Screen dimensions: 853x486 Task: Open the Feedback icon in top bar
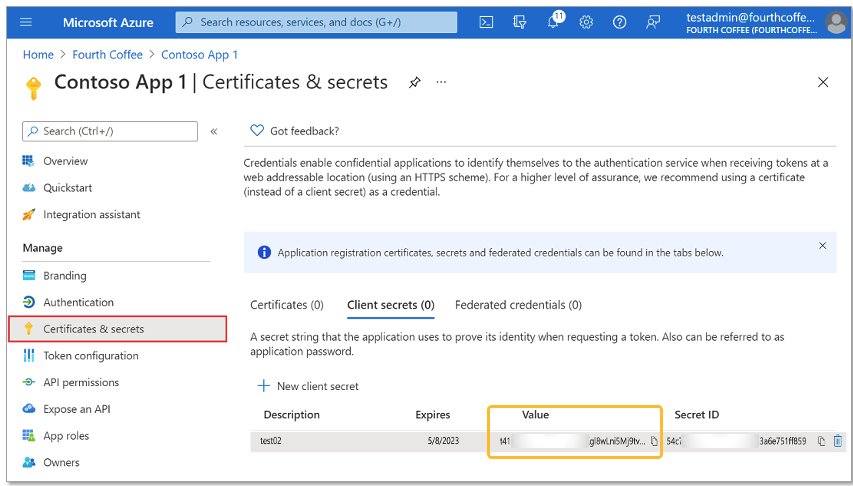coord(652,22)
